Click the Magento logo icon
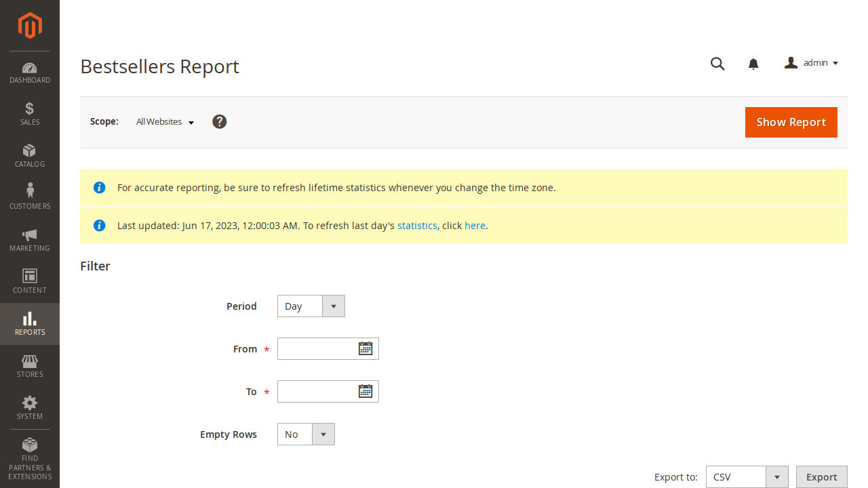 30,26
